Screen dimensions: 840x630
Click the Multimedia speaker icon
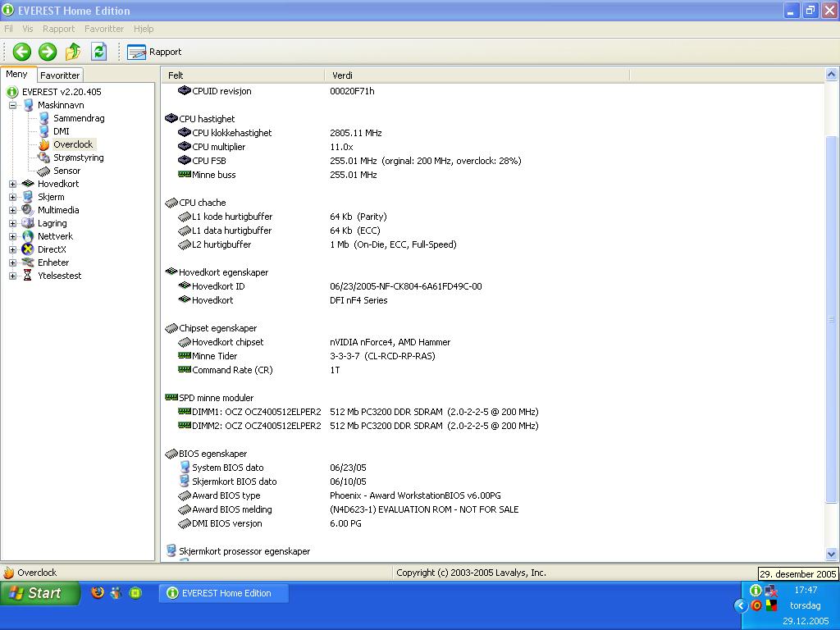pyautogui.click(x=28, y=210)
